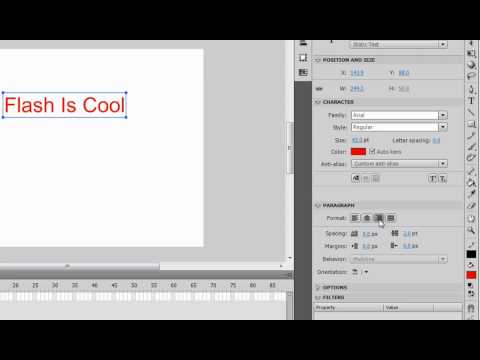This screenshot has height=360, width=480.
Task: Toggle subscript text button
Action: click(x=442, y=179)
